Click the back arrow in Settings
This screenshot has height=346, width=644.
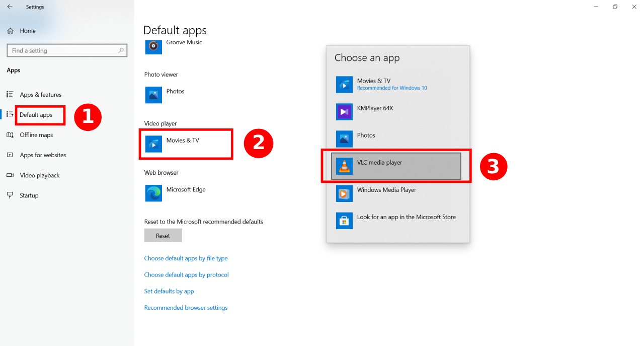pos(10,7)
